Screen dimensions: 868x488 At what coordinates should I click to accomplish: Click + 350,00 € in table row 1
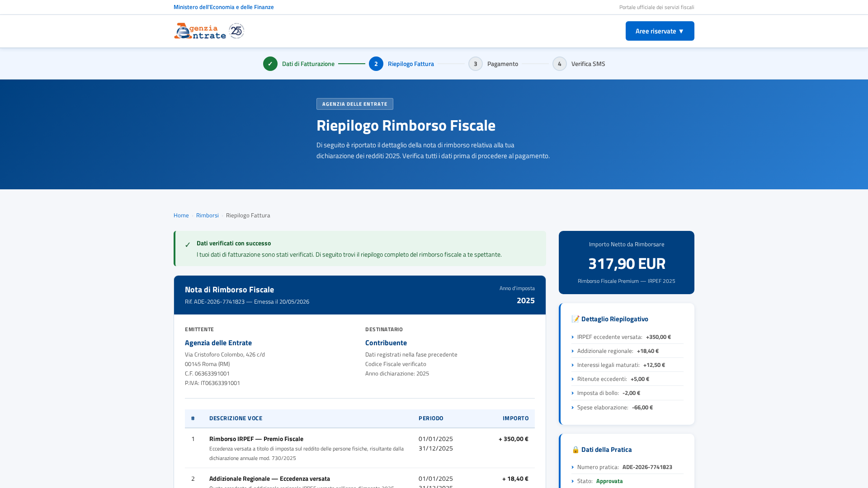514,439
